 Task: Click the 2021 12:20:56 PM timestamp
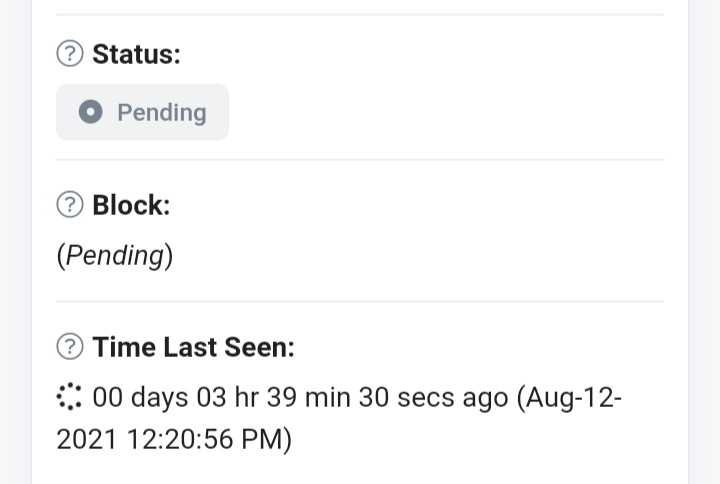174,439
